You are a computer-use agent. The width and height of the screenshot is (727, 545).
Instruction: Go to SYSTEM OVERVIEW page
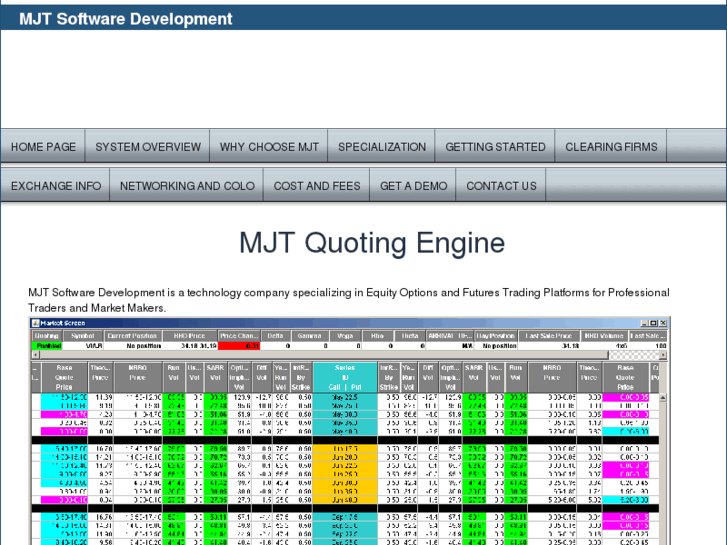point(148,146)
